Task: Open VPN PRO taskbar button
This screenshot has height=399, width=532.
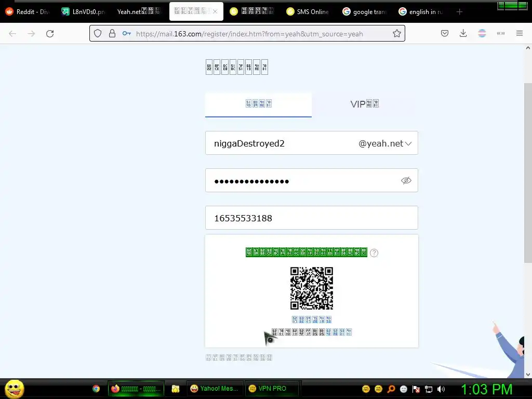Action: click(272, 389)
